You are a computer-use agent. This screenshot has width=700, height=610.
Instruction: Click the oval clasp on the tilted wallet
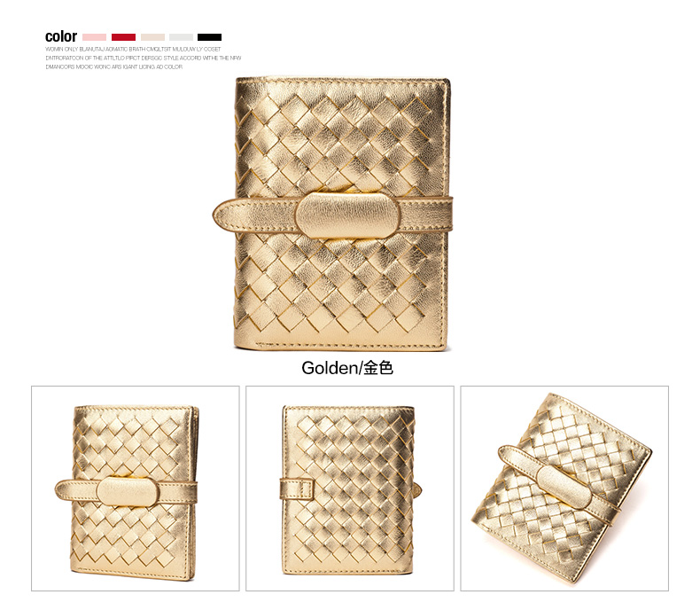click(x=564, y=485)
